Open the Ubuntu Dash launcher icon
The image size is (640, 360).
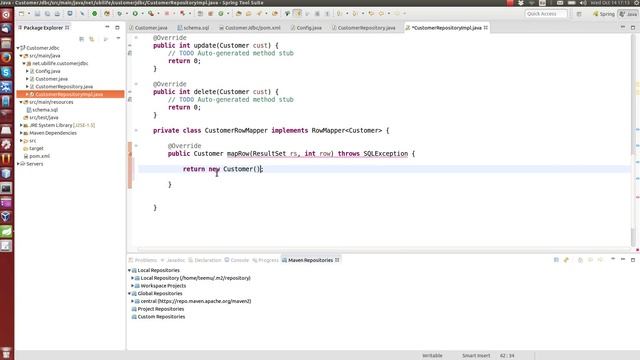[x=6, y=15]
